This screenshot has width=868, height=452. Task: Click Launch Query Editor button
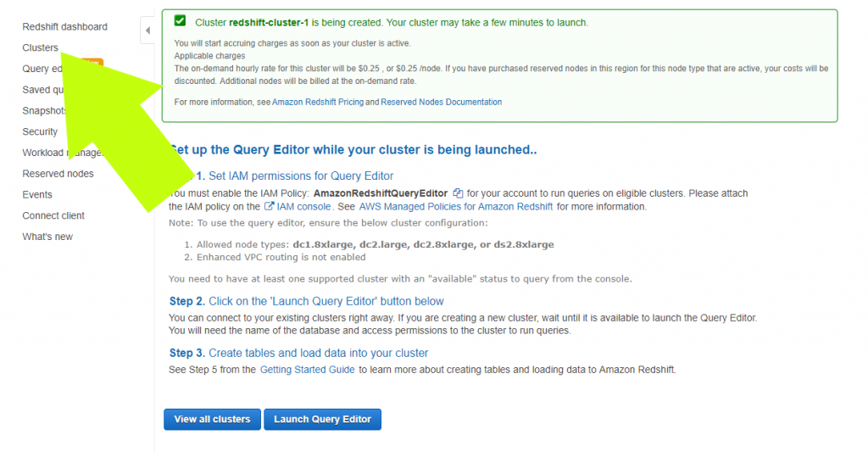tap(322, 419)
